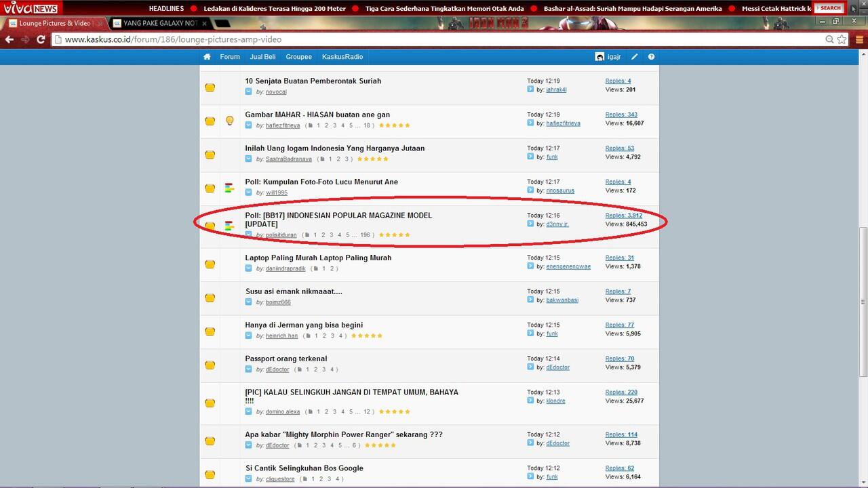
Task: Bookmark this page with the star icon
Action: point(842,39)
